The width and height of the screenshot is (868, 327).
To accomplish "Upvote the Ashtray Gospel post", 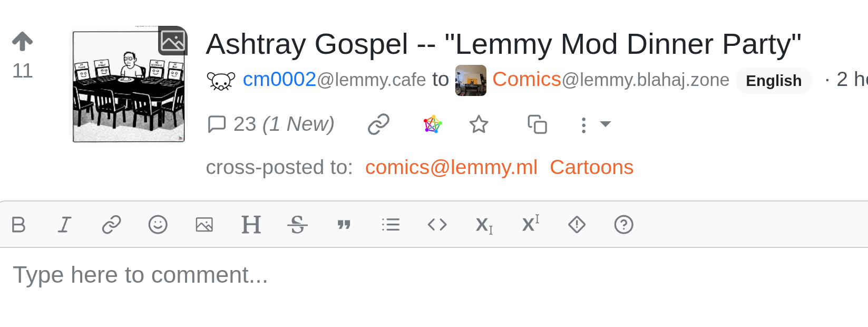I will pos(23,41).
